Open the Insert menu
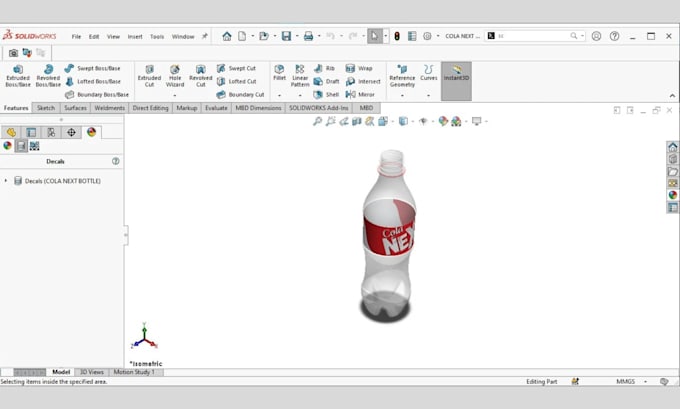 pos(135,36)
